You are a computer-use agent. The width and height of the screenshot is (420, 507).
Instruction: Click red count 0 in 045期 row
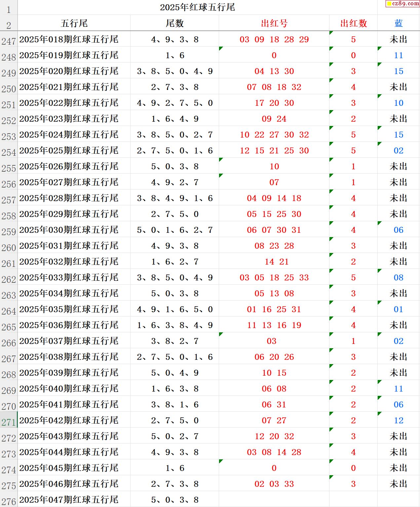click(x=353, y=468)
